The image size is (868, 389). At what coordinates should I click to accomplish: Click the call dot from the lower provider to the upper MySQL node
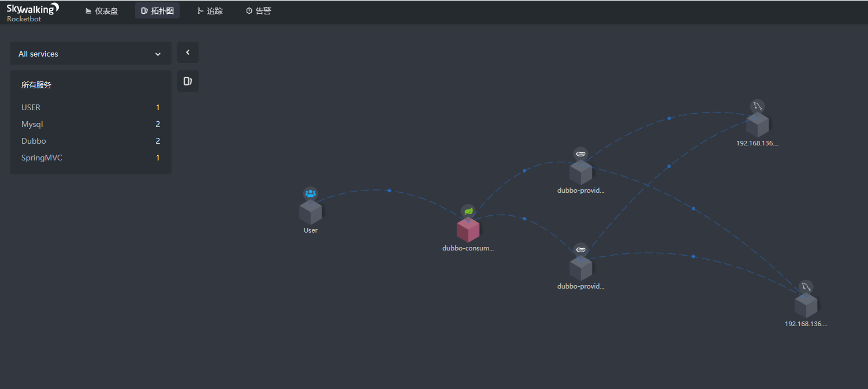tap(669, 166)
